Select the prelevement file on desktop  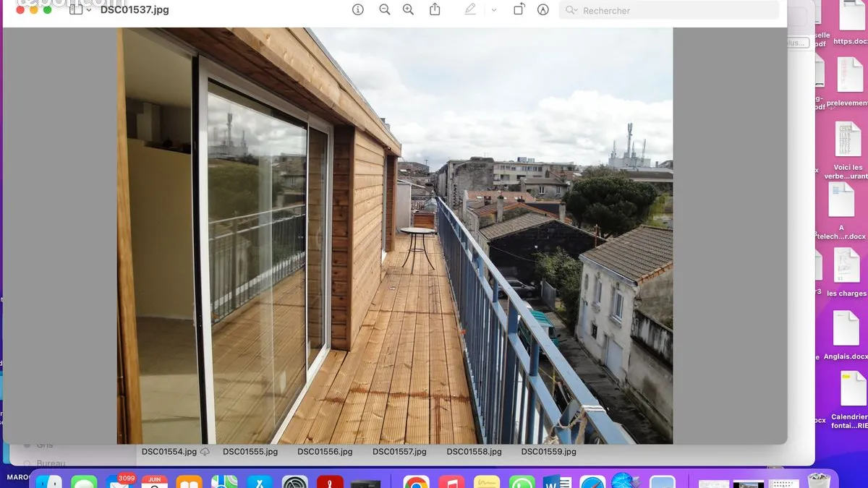(848, 82)
